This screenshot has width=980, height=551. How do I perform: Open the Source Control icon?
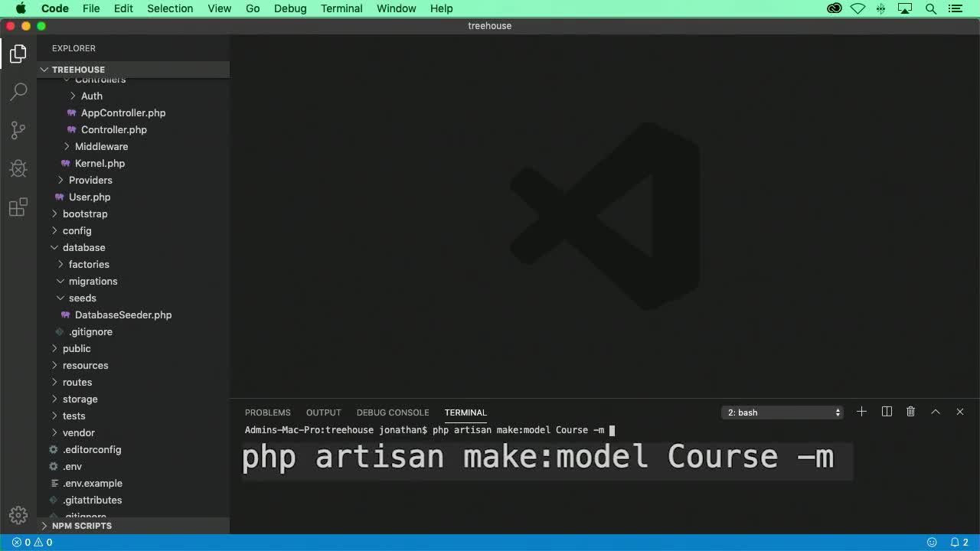(x=18, y=130)
